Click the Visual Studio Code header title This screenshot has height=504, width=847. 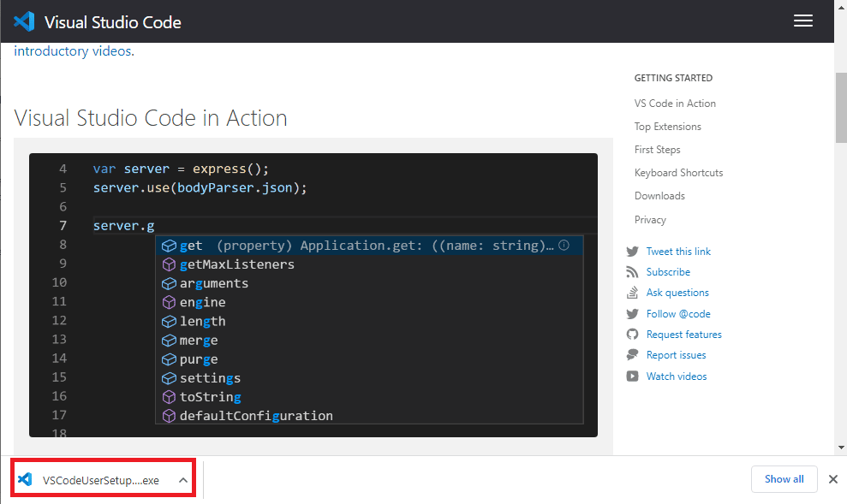[112, 22]
